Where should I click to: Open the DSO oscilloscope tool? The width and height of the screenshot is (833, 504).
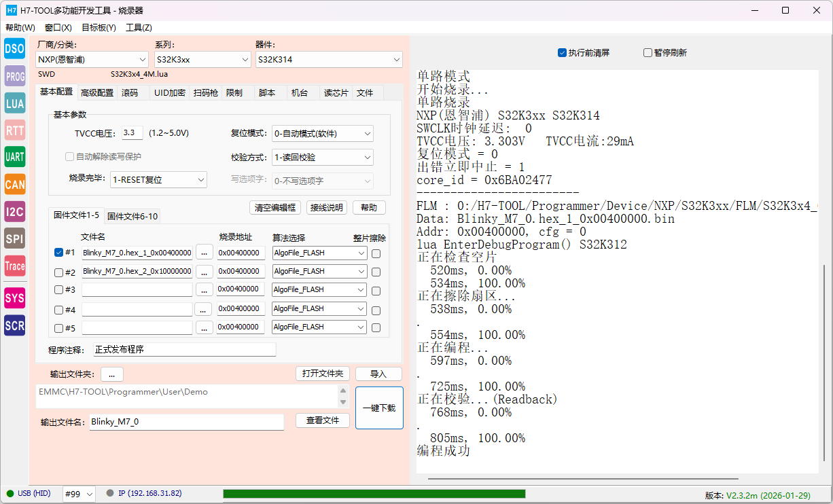pos(15,48)
